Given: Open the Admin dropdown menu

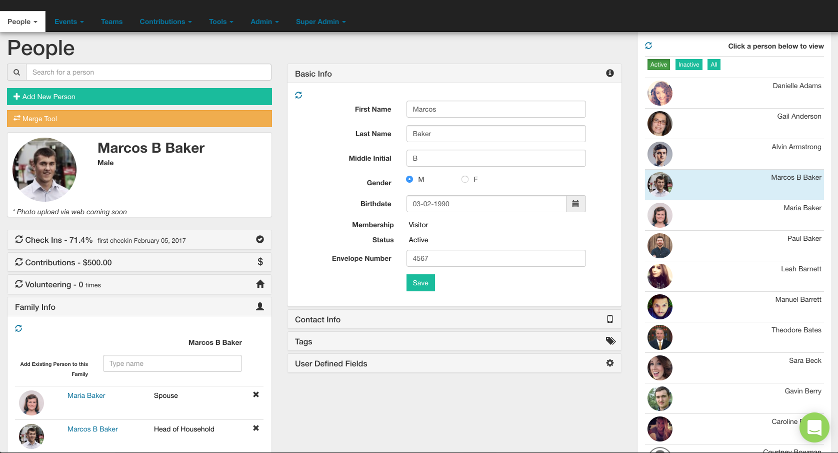Looking at the screenshot, I should [x=265, y=21].
